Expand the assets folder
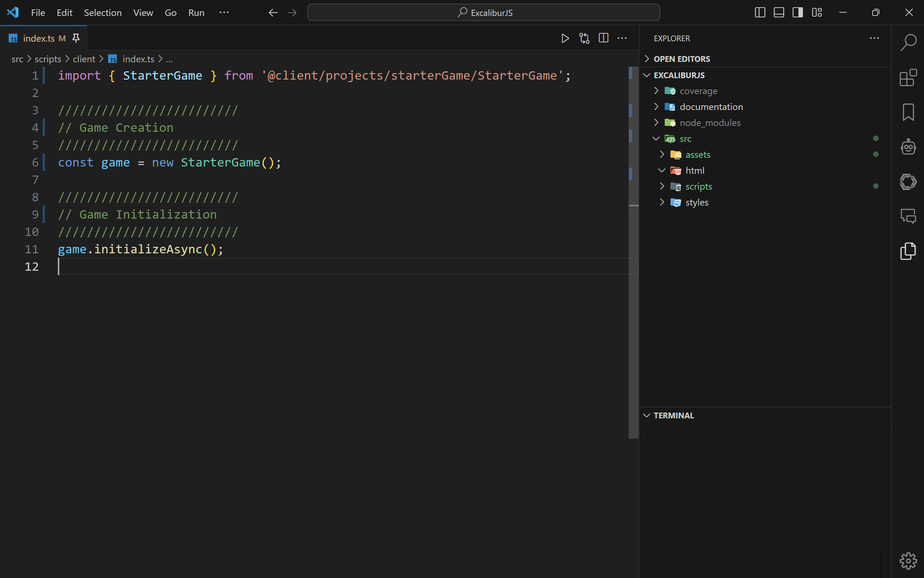Viewport: 924px width, 578px height. tap(765, 155)
